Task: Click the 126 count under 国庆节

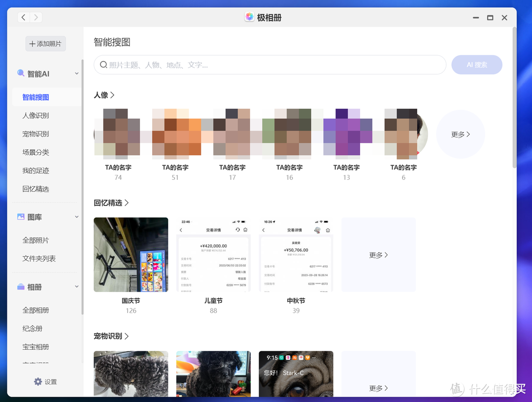Action: (131, 310)
